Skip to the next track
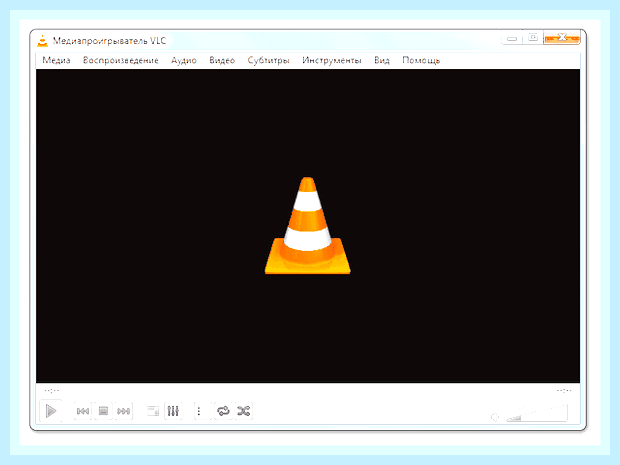The width and height of the screenshot is (620, 465). point(124,411)
